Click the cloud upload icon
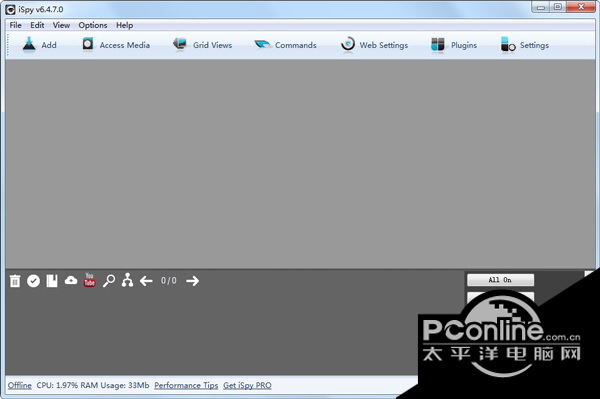600x399 pixels. click(71, 280)
